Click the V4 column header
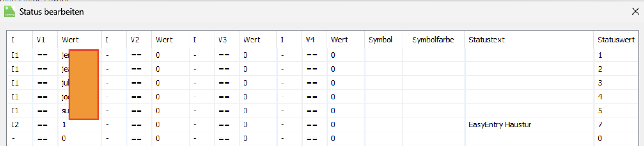 [x=310, y=40]
